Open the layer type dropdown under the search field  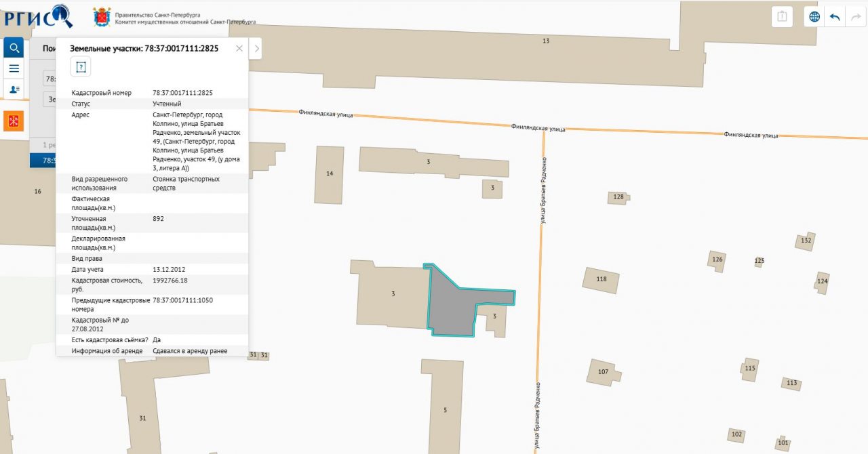(x=50, y=99)
